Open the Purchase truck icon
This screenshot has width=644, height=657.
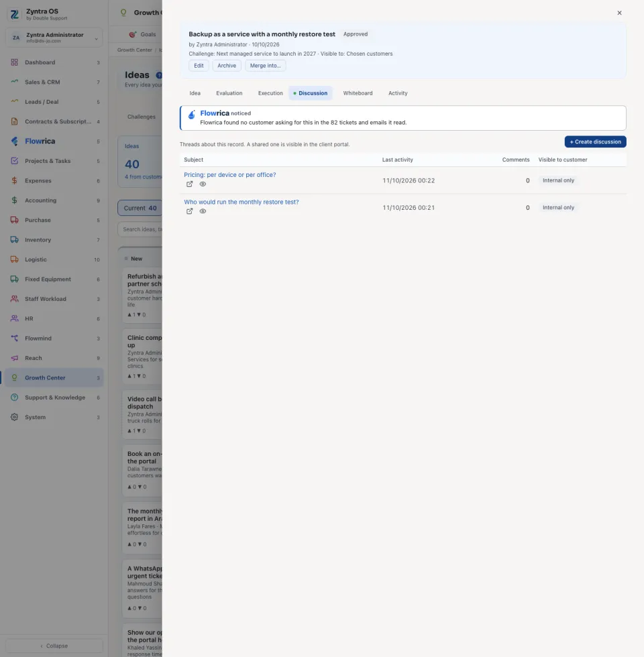coord(14,220)
